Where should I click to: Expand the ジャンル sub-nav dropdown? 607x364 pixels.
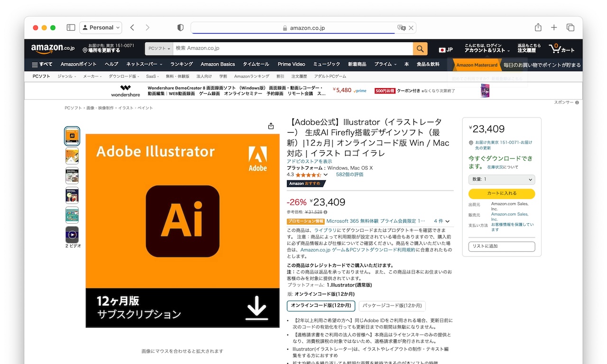[67, 76]
